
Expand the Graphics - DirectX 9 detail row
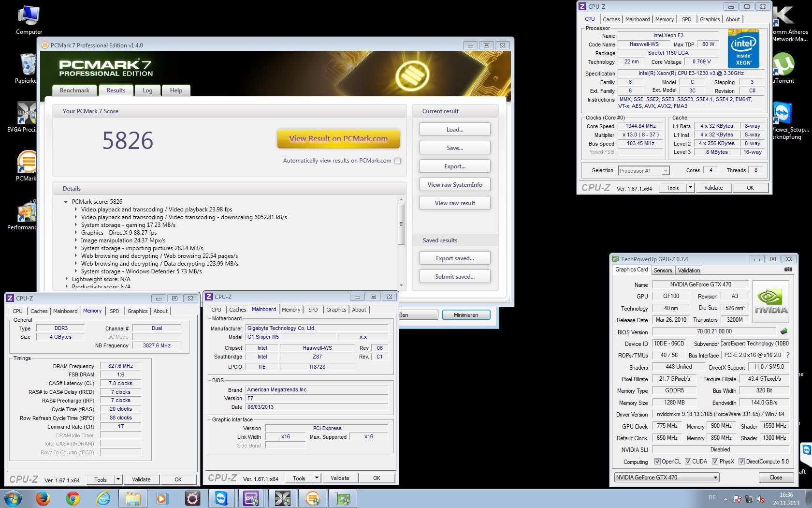(76, 233)
